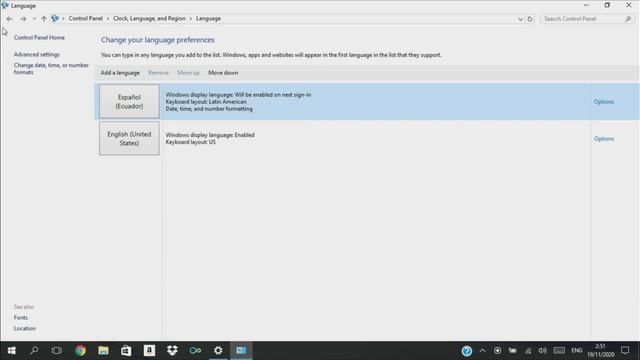Select the Español (Ecuador) language tile
The height and width of the screenshot is (360, 640).
pos(129,102)
